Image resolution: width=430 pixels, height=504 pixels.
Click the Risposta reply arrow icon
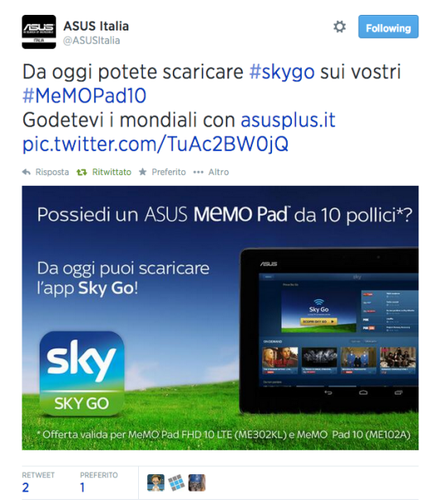pos(26,172)
